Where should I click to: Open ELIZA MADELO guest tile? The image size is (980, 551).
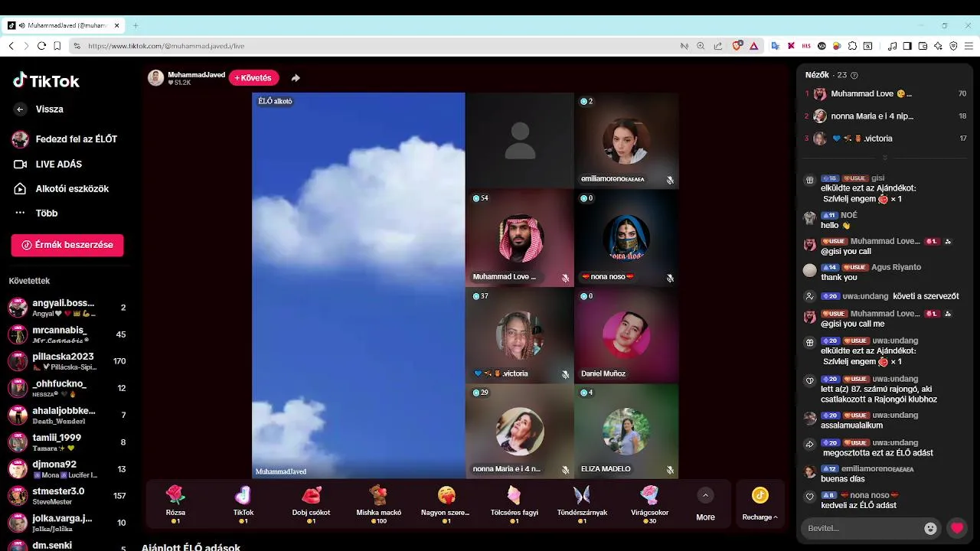(626, 431)
